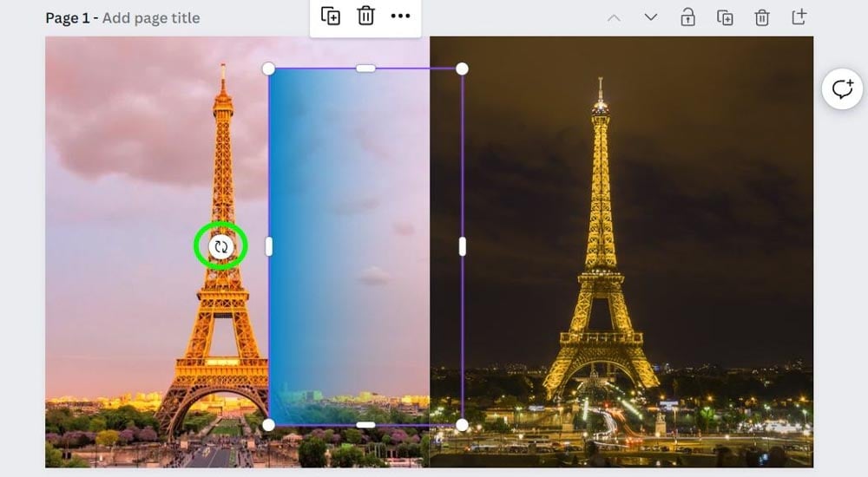Move page down with down chevron
868x477 pixels.
(651, 17)
